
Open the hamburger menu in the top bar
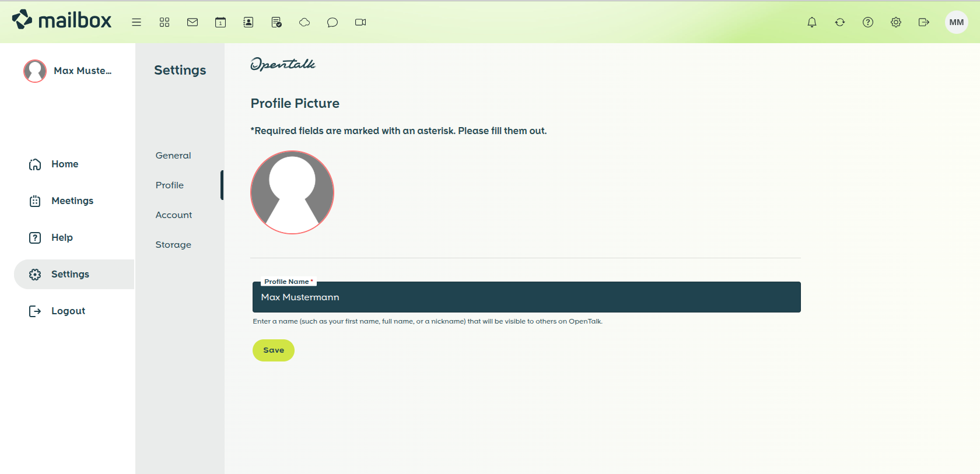(x=136, y=22)
